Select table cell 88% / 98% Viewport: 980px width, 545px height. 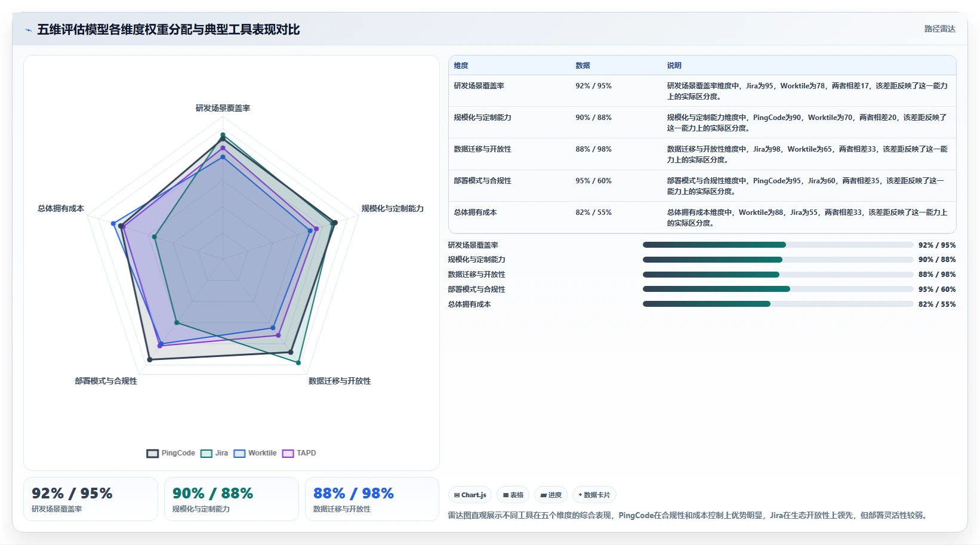pos(593,149)
